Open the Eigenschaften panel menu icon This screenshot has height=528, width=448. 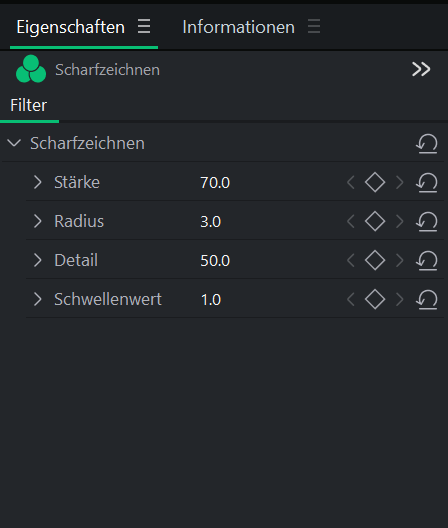coord(144,26)
